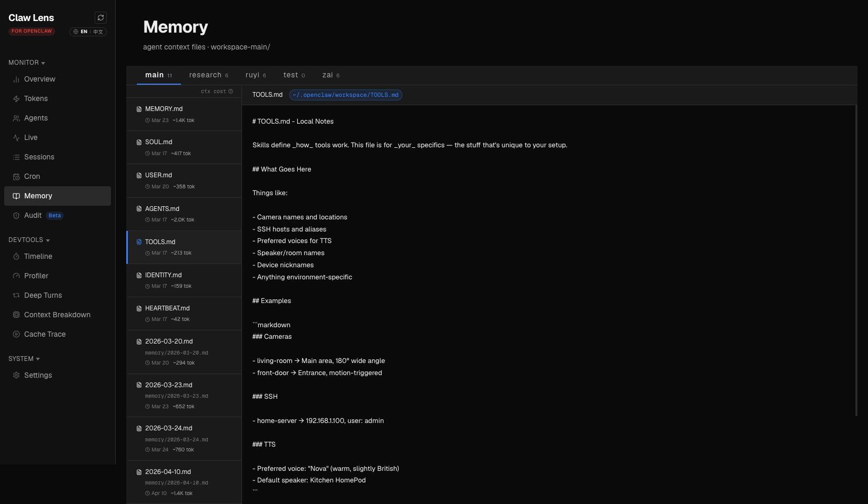Switch to the test tab
The image size is (868, 504).
(x=294, y=75)
